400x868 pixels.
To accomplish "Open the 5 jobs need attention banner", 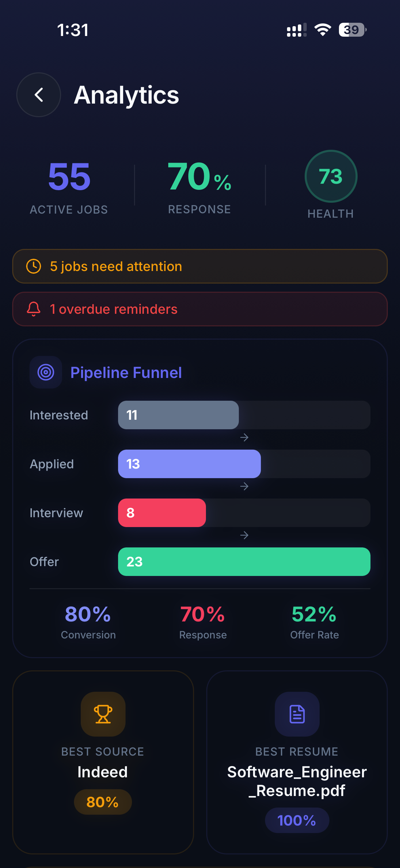I will [x=200, y=266].
